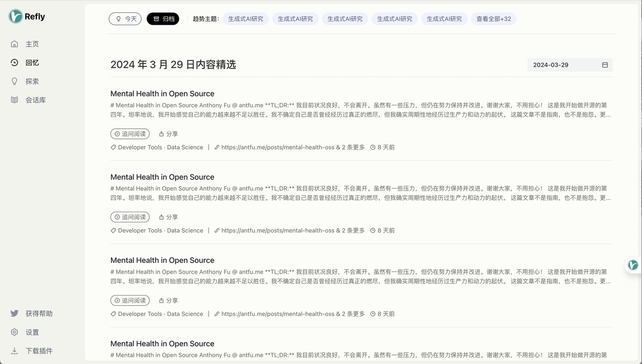642x364 pixels.
Task: Open 设置 gear icon
Action: tap(14, 332)
